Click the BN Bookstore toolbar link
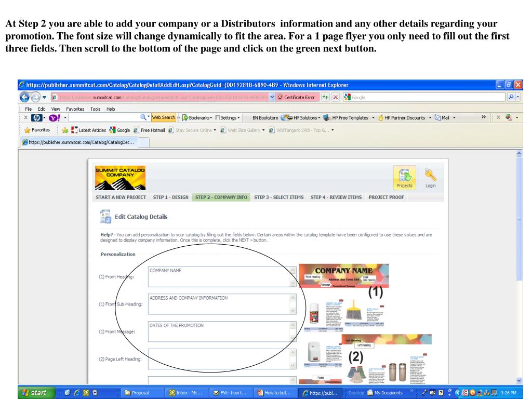The width and height of the screenshot is (532, 399). [265, 118]
